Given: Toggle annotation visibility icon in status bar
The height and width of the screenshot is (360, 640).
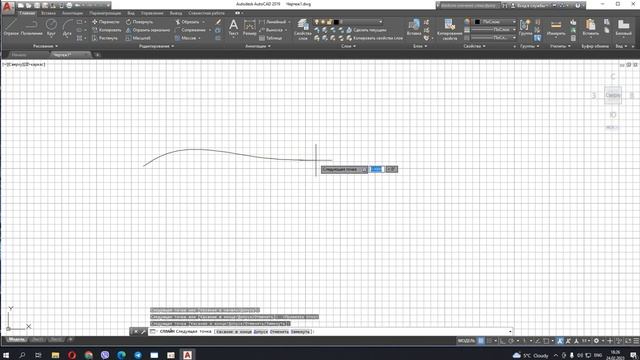Looking at the screenshot, I should 560,341.
